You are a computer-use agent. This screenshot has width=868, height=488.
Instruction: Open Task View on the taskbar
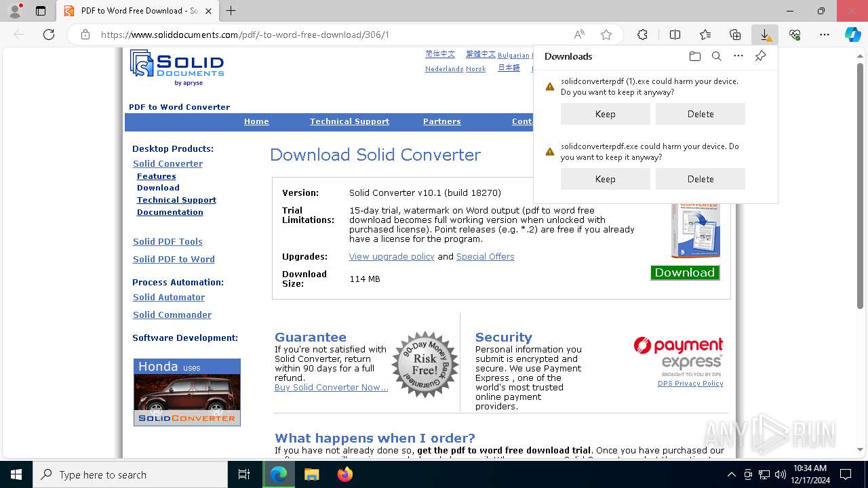[244, 474]
